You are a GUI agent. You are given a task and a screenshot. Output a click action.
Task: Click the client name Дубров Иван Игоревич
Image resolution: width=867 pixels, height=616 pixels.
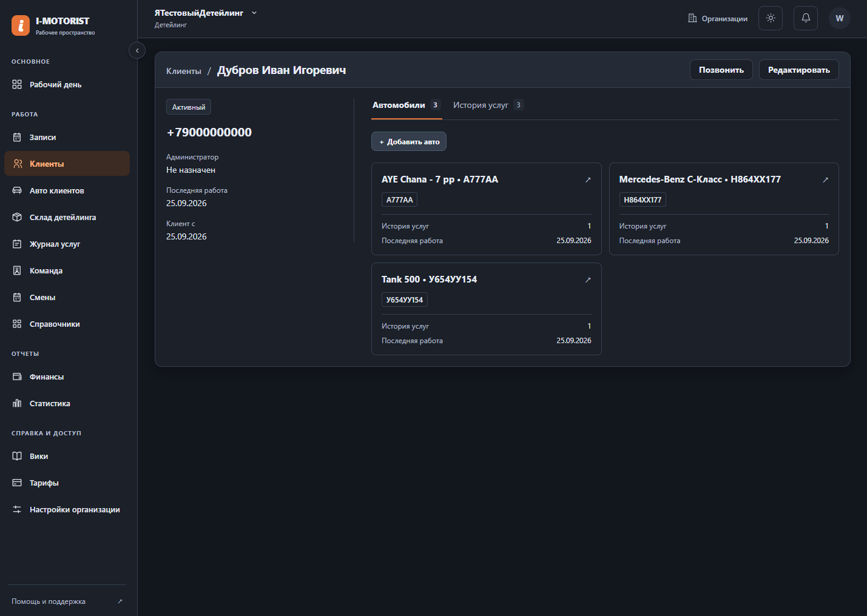282,70
